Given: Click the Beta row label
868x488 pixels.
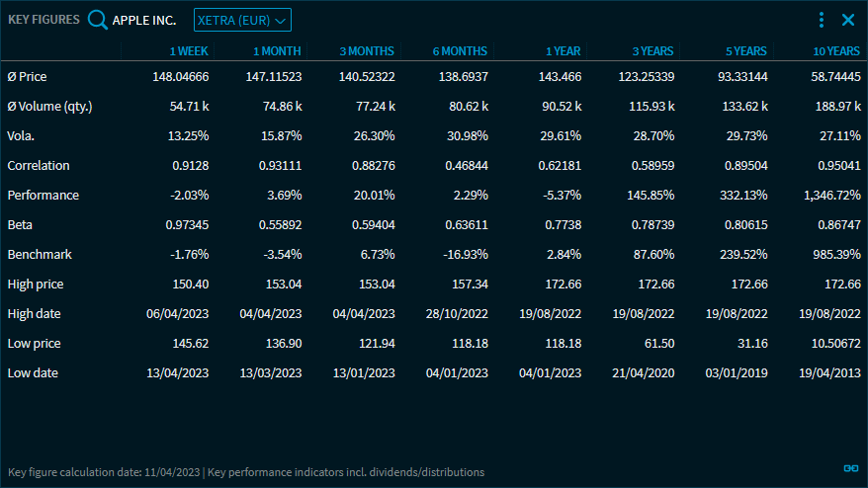Looking at the screenshot, I should pos(20,224).
